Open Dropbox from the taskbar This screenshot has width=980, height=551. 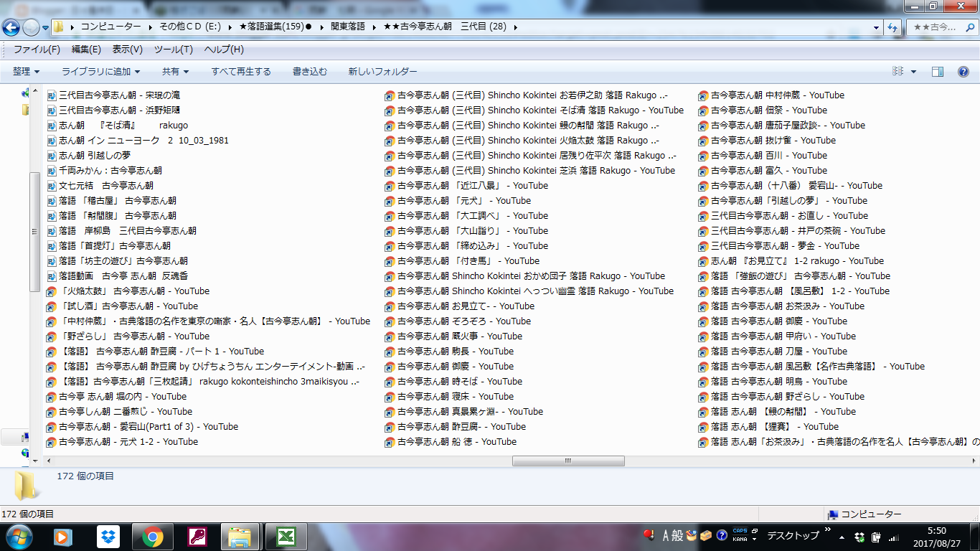(x=109, y=537)
